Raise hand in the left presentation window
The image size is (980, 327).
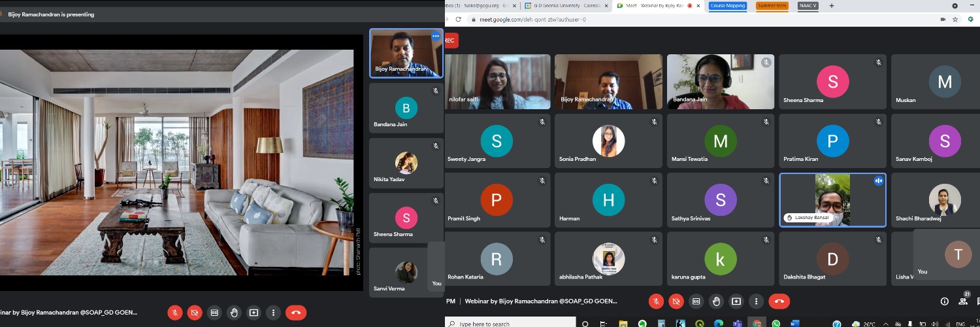tap(234, 313)
